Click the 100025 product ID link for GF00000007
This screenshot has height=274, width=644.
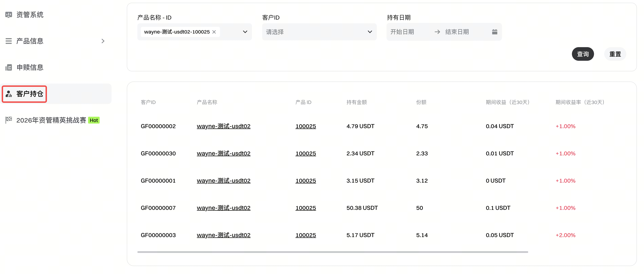tap(306, 208)
